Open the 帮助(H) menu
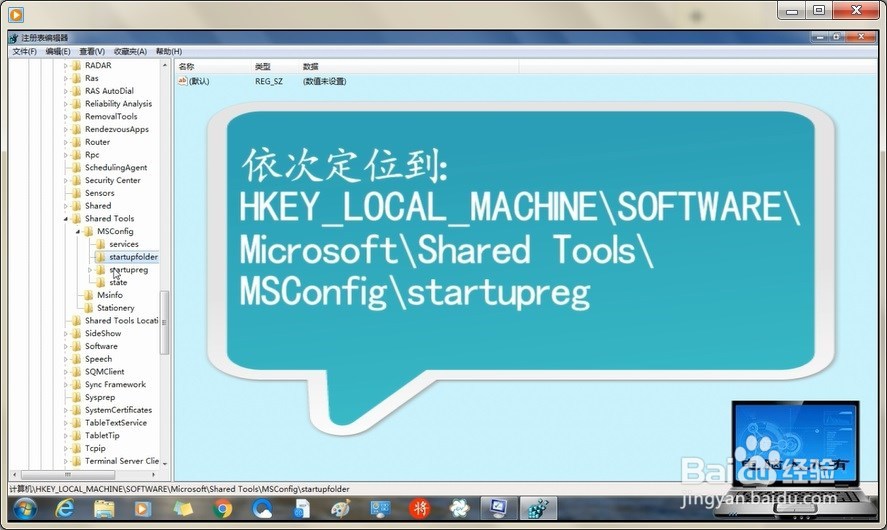The width and height of the screenshot is (887, 530). coord(169,51)
